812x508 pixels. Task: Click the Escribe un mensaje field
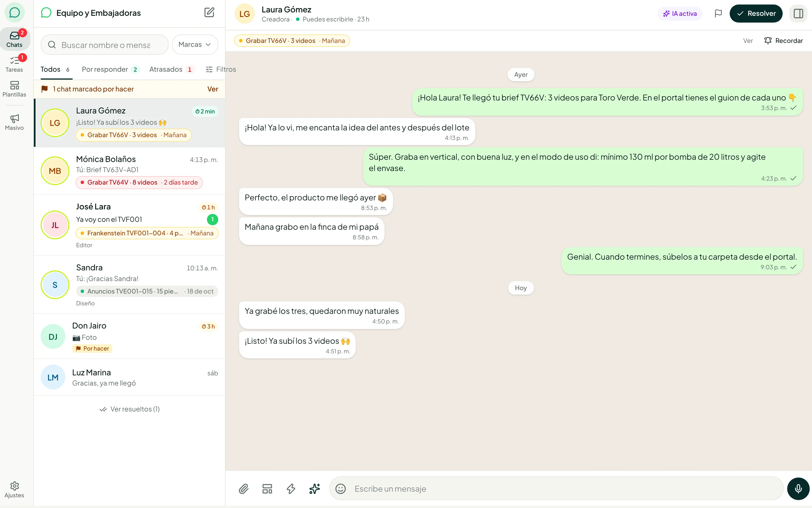[556, 489]
